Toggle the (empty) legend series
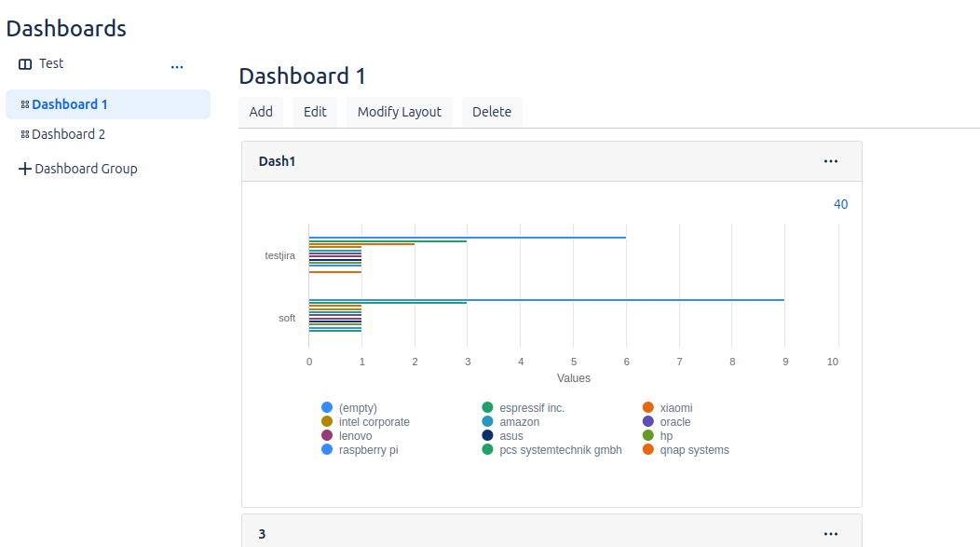 pos(358,408)
